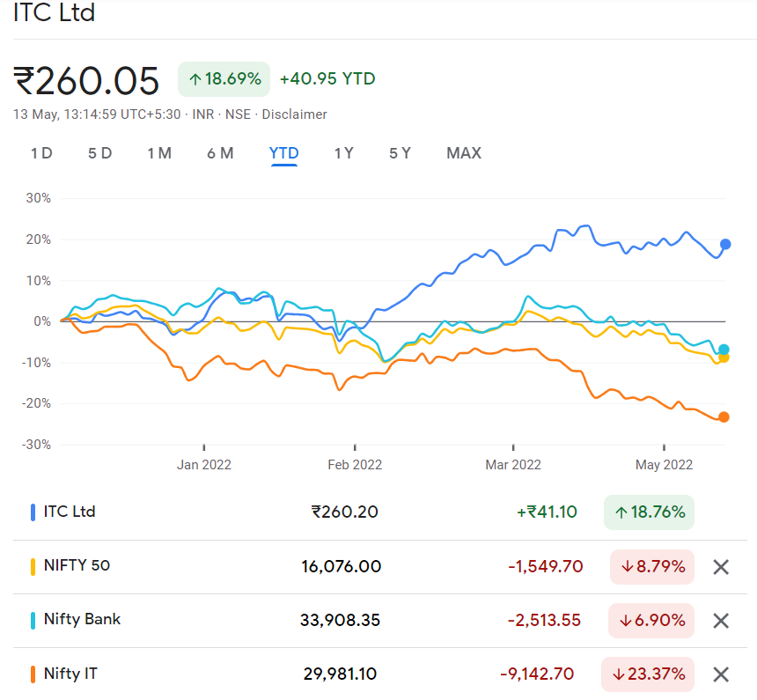Click the YTD range tab

[x=283, y=153]
